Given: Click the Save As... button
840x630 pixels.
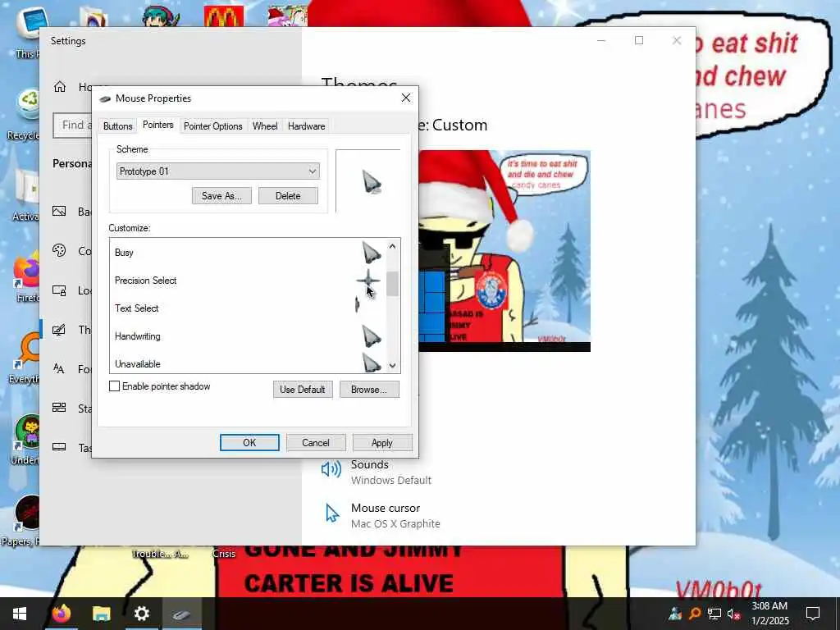Looking at the screenshot, I should click(x=221, y=195).
